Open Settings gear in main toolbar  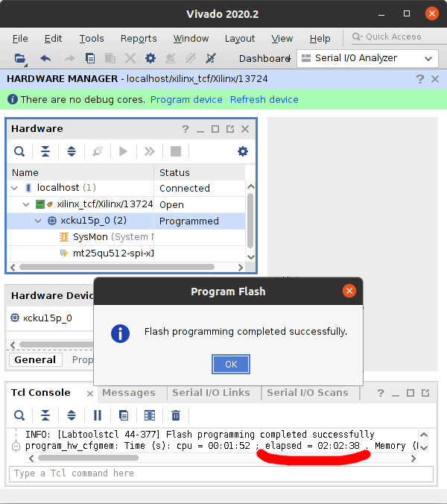pos(150,58)
